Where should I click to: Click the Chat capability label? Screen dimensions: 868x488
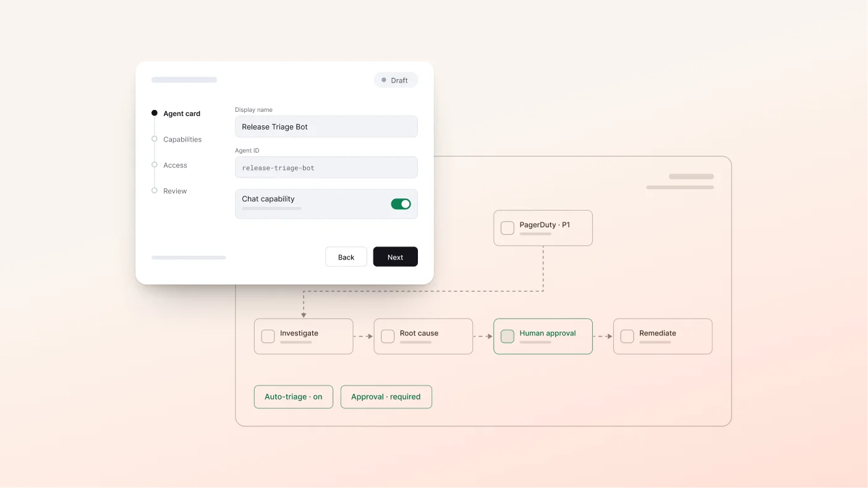268,199
